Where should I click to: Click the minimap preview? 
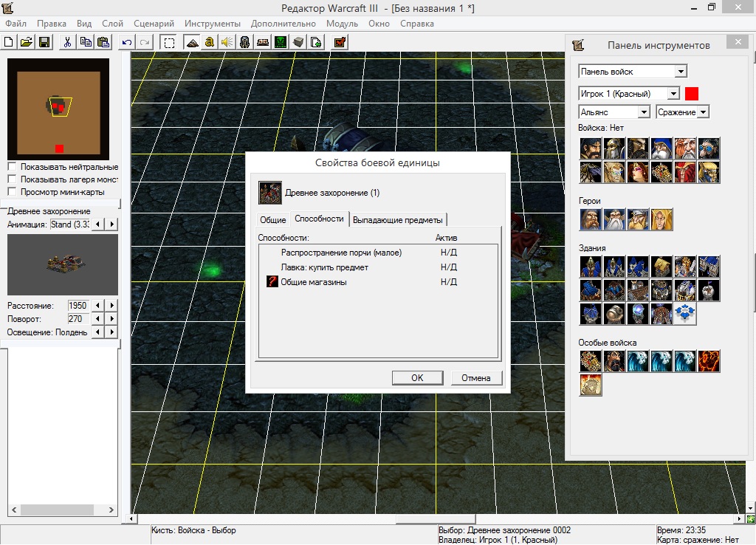58,109
